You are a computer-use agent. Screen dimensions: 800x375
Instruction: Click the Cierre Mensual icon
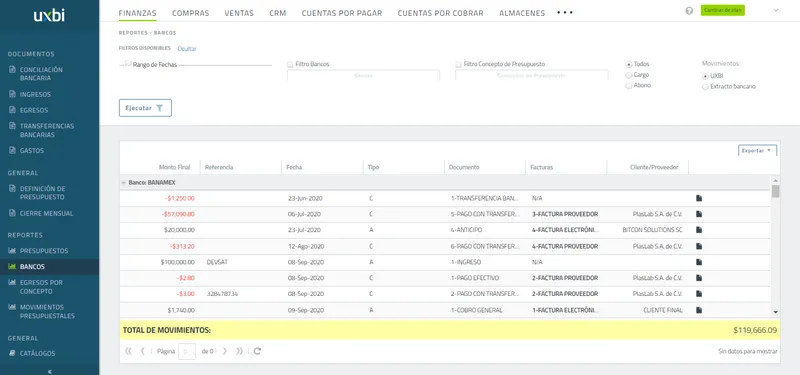[12, 213]
